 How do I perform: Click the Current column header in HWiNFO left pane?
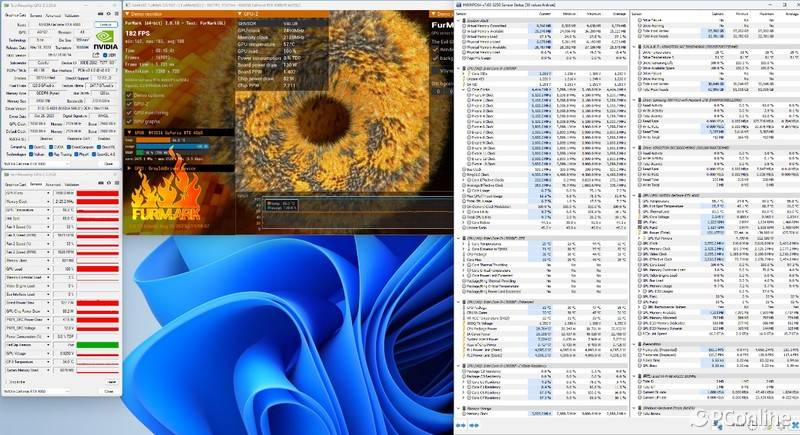coord(545,14)
